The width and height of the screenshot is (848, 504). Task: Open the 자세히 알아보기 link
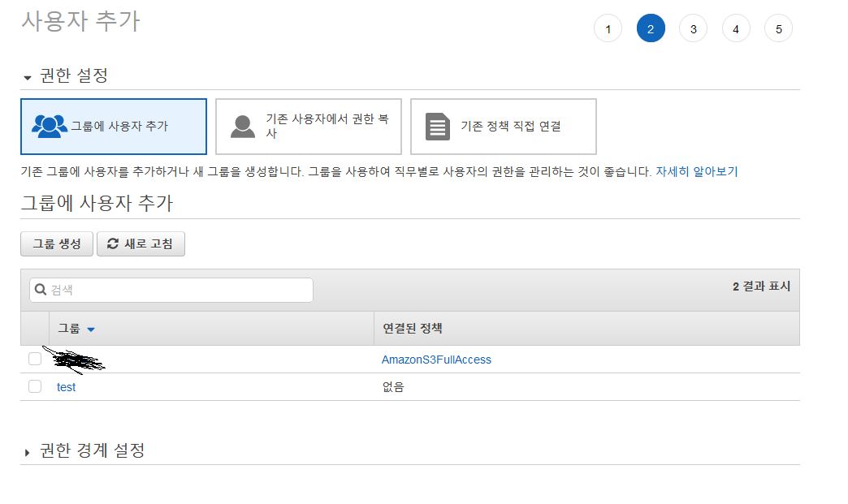696,171
